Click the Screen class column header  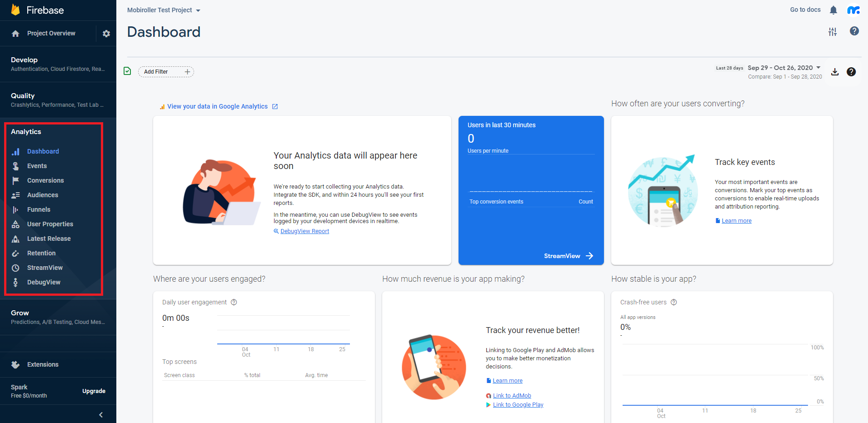[x=179, y=375]
